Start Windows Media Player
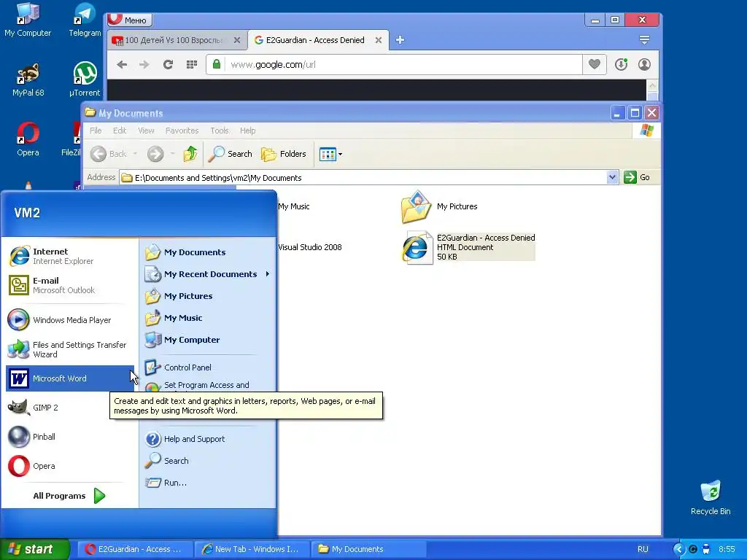 pos(69,320)
